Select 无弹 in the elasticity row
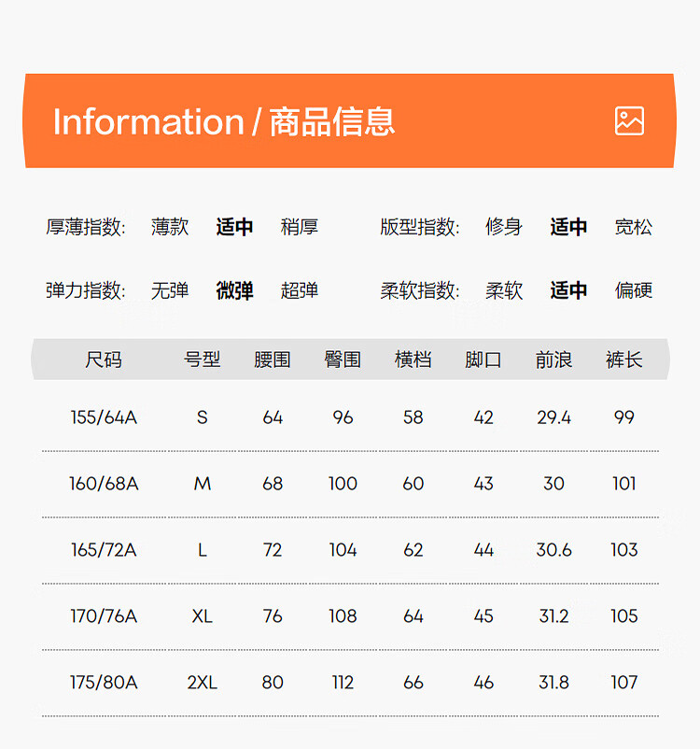 pyautogui.click(x=170, y=290)
